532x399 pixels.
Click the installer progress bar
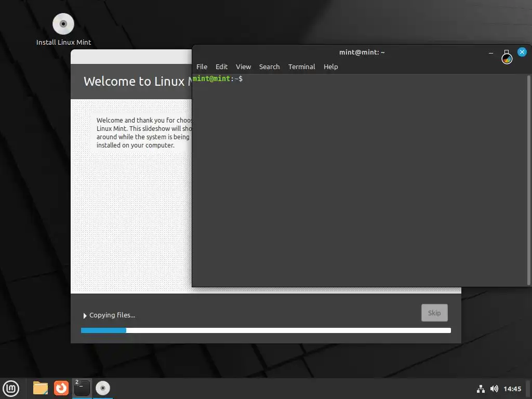click(266, 330)
